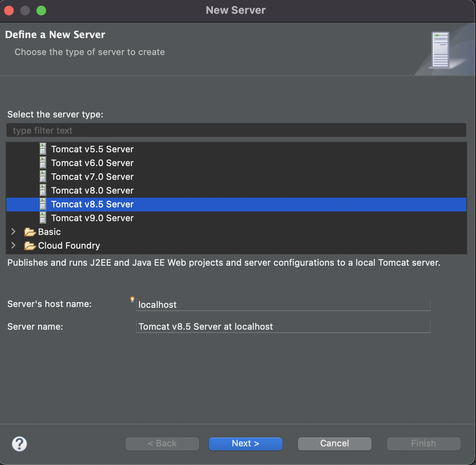The width and height of the screenshot is (476, 465).
Task: Select the highlighted Tomcat v8.5 Server row
Action: [x=236, y=205]
